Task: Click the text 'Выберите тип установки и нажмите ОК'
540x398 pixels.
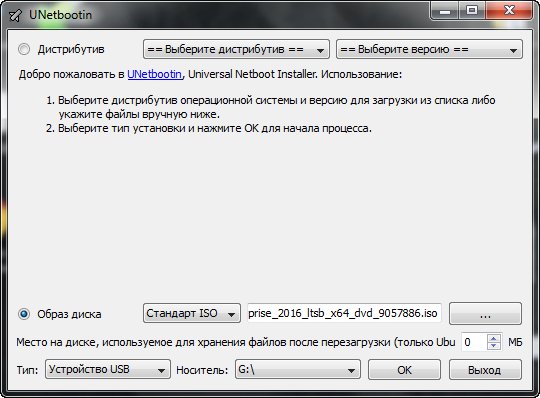Action: pos(158,128)
